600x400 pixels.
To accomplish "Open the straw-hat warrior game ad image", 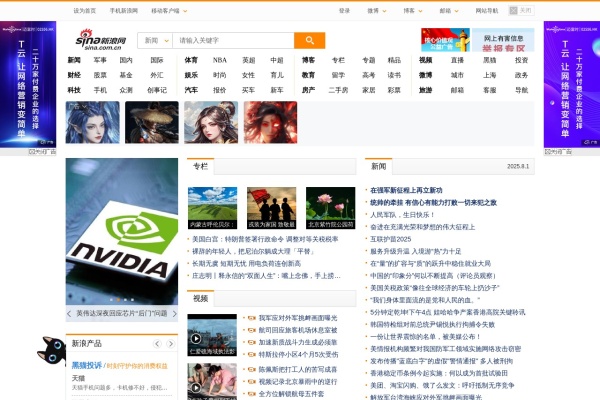I will click(152, 122).
